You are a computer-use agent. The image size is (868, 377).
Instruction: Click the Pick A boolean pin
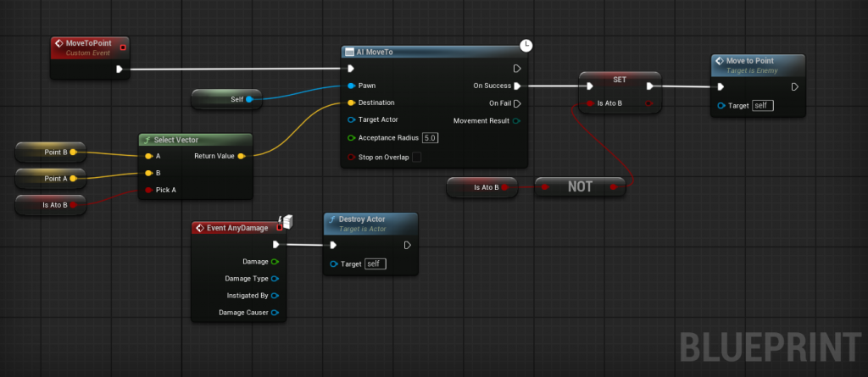click(x=148, y=189)
